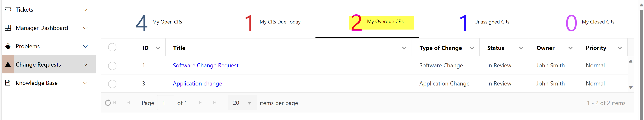Go to the last page of grid
The image size is (644, 120).
(x=215, y=103)
